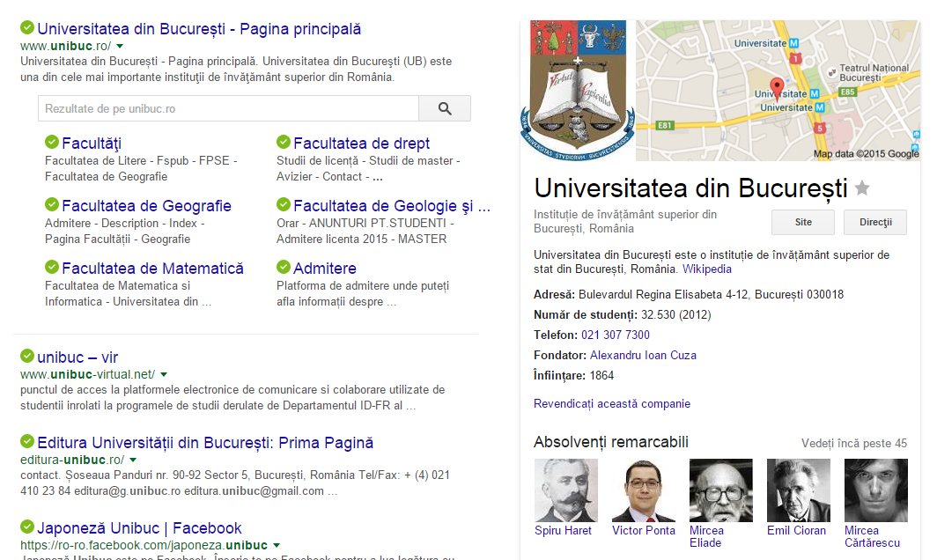Open the Emil Cioran name link
The width and height of the screenshot is (937, 560).
pyautogui.click(x=797, y=530)
